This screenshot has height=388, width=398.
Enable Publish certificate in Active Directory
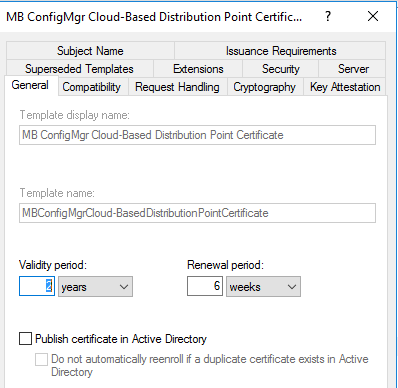tap(25, 338)
